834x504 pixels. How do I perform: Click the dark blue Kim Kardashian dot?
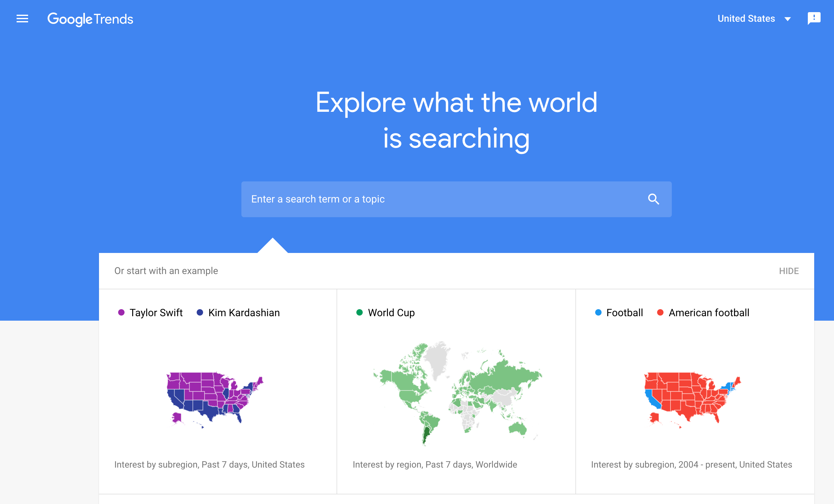pos(200,312)
